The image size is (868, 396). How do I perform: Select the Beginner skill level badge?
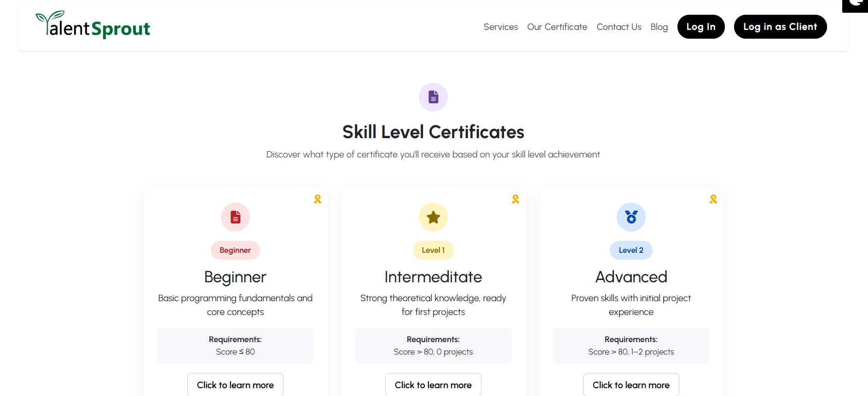[235, 250]
